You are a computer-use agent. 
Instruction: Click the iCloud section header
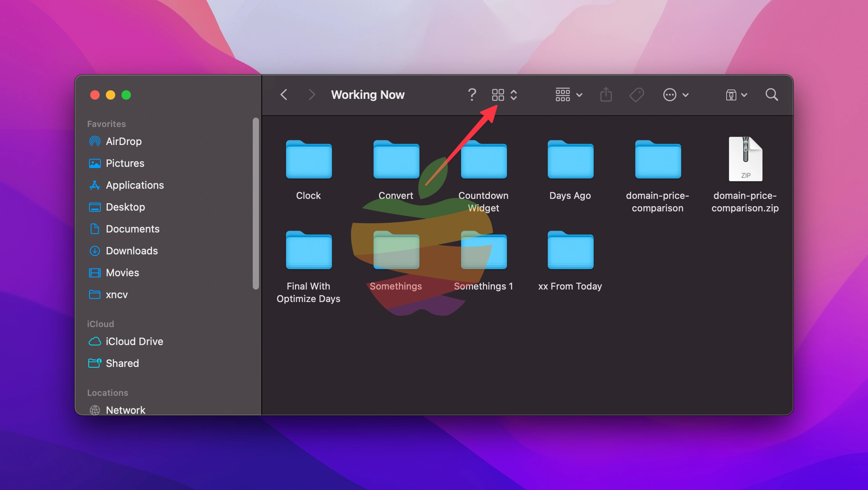tap(100, 324)
